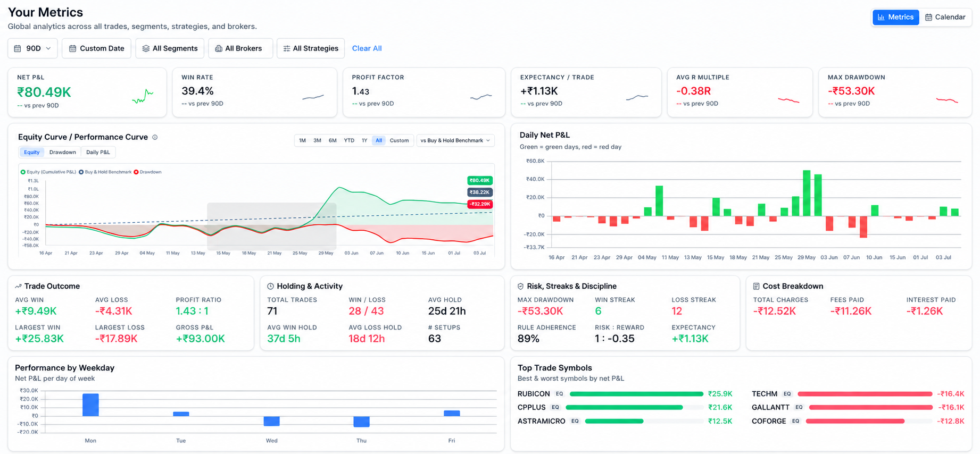Click the info icon beside Equity Curve title
980x454 pixels.
pos(155,137)
